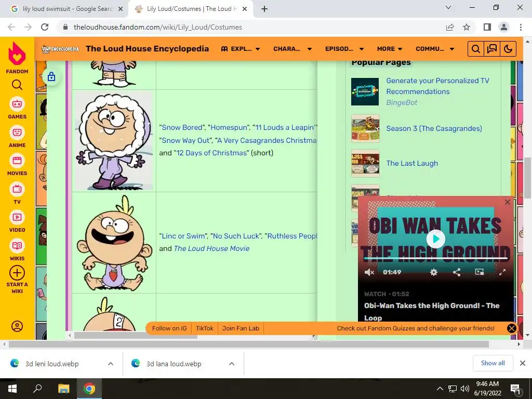Open the "Snow Bored" episode link
532x399 pixels.
(x=182, y=128)
